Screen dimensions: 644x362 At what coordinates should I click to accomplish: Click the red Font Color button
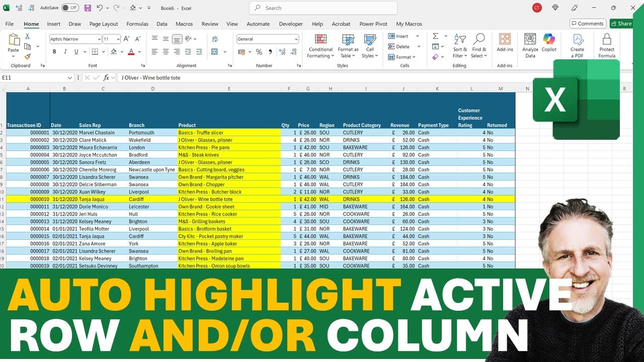click(x=131, y=52)
